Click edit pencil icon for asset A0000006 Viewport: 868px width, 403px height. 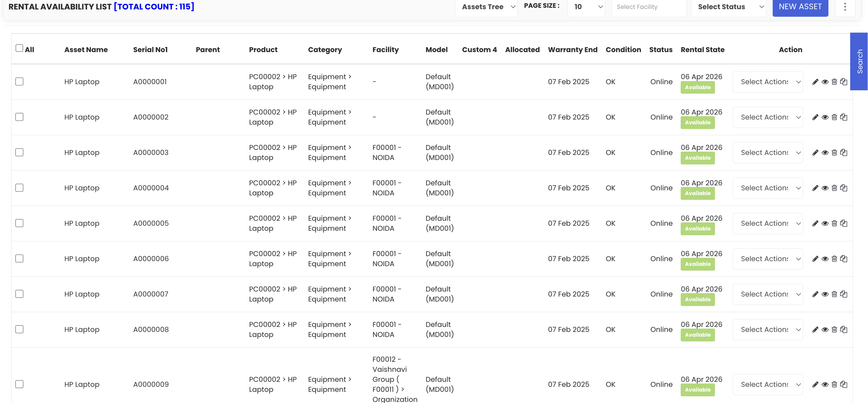[815, 259]
